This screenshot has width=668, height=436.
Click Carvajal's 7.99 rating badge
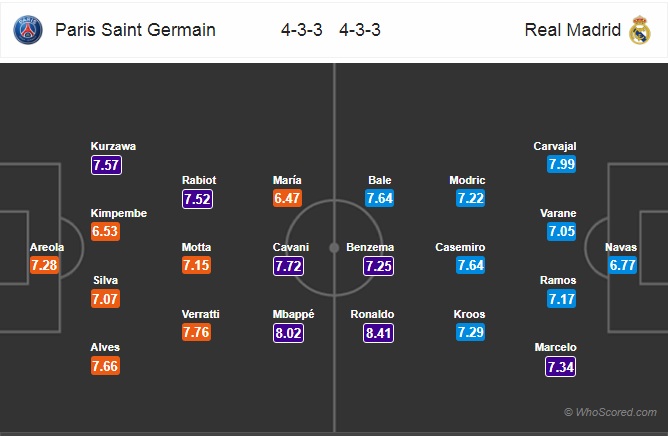point(561,164)
